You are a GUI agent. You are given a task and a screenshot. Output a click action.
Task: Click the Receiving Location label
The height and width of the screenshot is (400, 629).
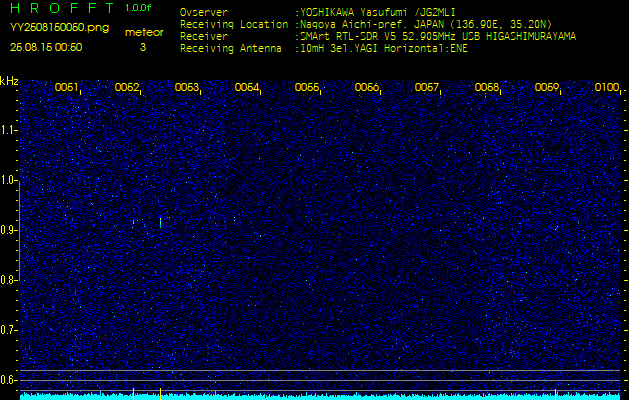pos(234,24)
